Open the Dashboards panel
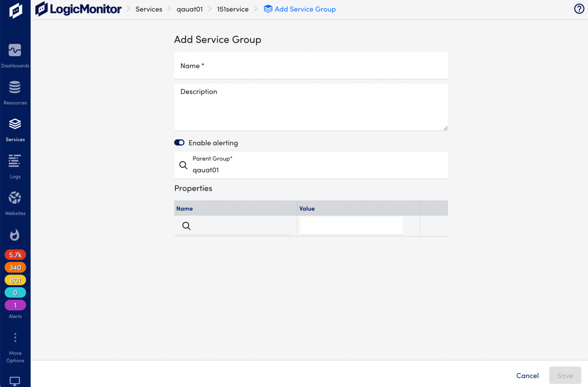The height and width of the screenshot is (387, 588). (15, 55)
